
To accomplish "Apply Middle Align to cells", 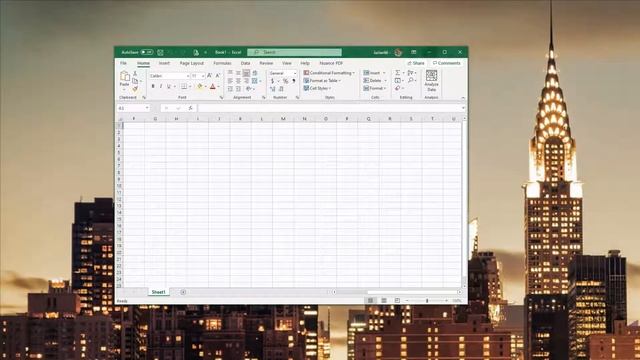I will pos(238,73).
